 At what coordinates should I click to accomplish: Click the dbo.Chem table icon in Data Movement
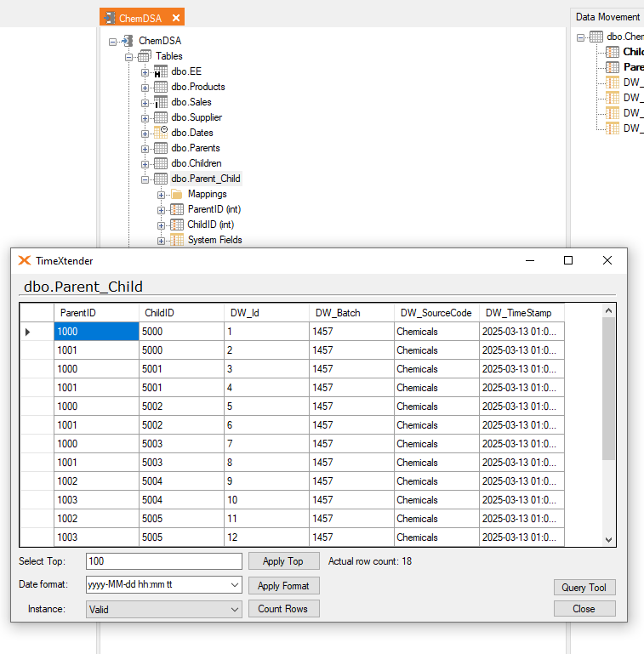596,37
